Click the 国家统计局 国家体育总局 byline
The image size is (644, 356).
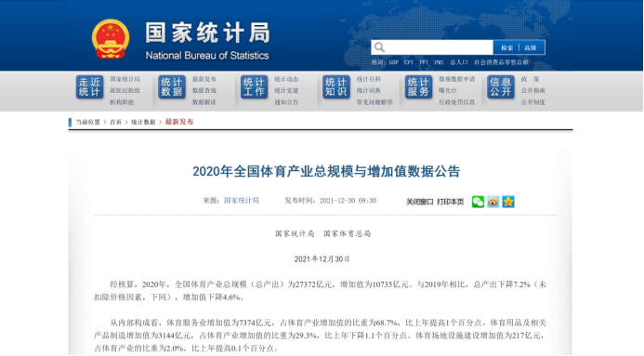(x=322, y=233)
